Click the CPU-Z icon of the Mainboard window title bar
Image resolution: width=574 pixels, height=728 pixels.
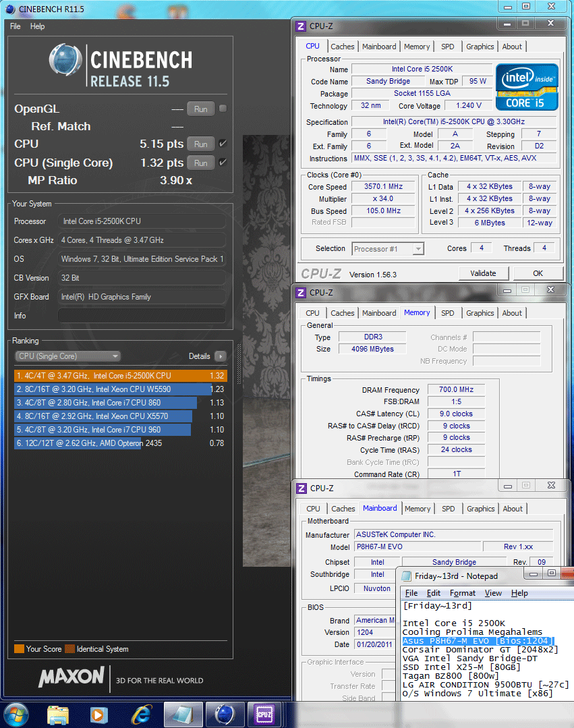tap(301, 488)
